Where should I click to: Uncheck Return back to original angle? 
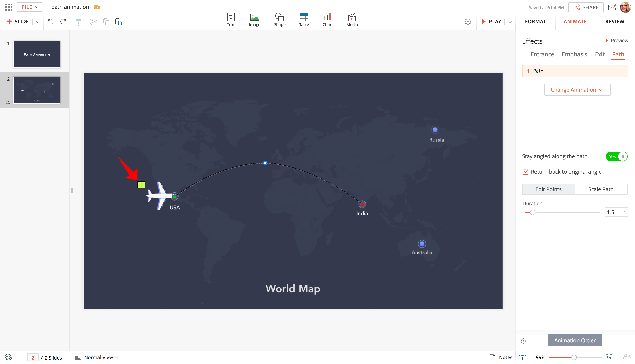tap(525, 172)
